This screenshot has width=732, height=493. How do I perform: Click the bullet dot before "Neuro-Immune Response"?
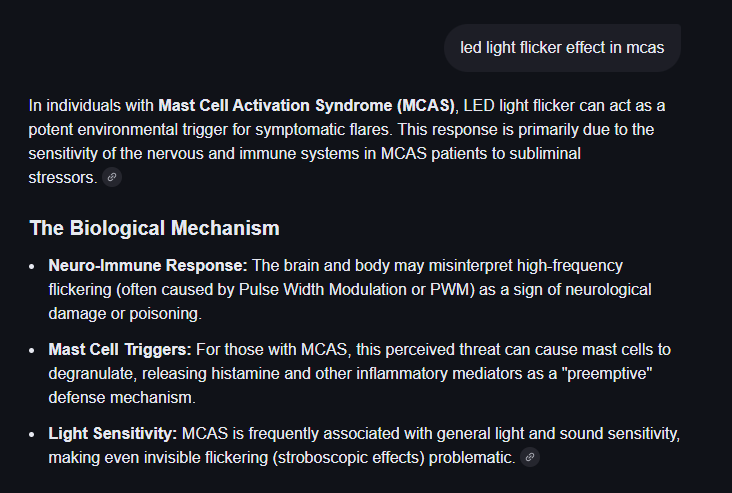click(x=36, y=267)
